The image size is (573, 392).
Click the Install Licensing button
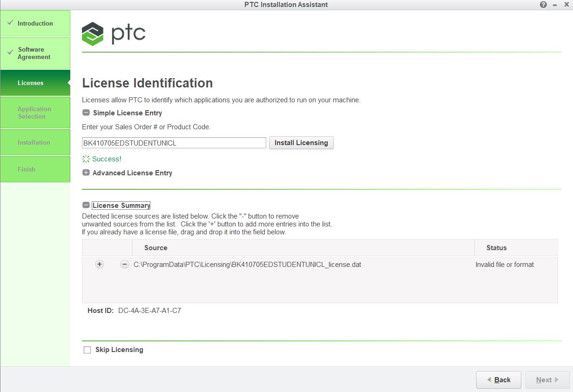pos(301,143)
